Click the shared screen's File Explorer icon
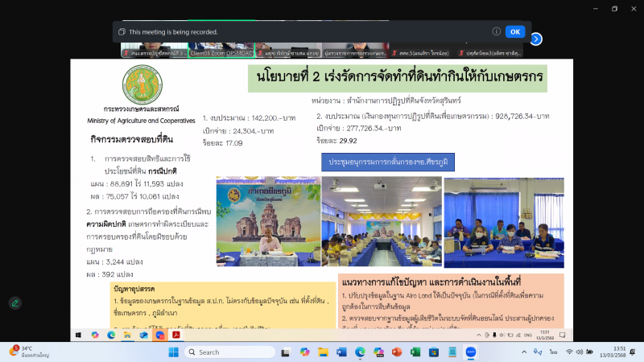This screenshot has width=644, height=362. point(127,335)
